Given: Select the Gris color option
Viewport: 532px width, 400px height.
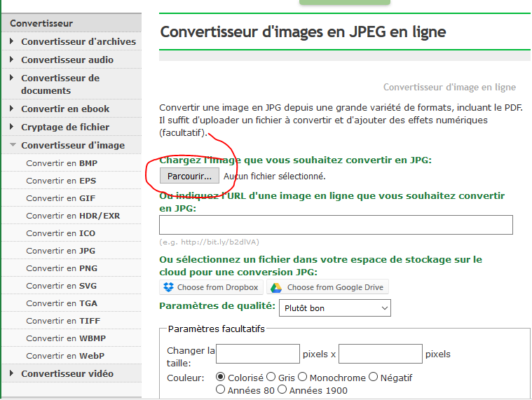Looking at the screenshot, I should coord(271,377).
